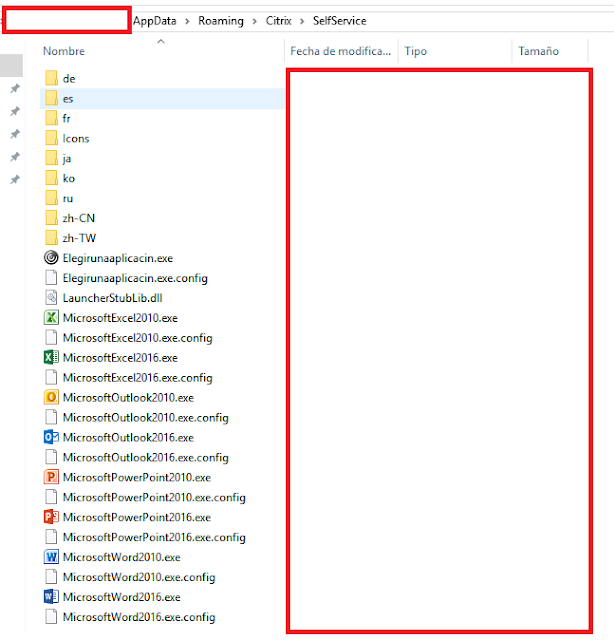Click the Word 2016 application icon
This screenshot has width=614, height=640.
(x=51, y=597)
